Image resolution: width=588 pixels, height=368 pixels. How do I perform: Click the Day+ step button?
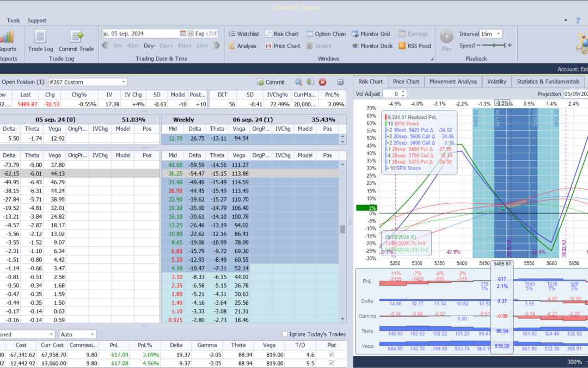point(167,46)
